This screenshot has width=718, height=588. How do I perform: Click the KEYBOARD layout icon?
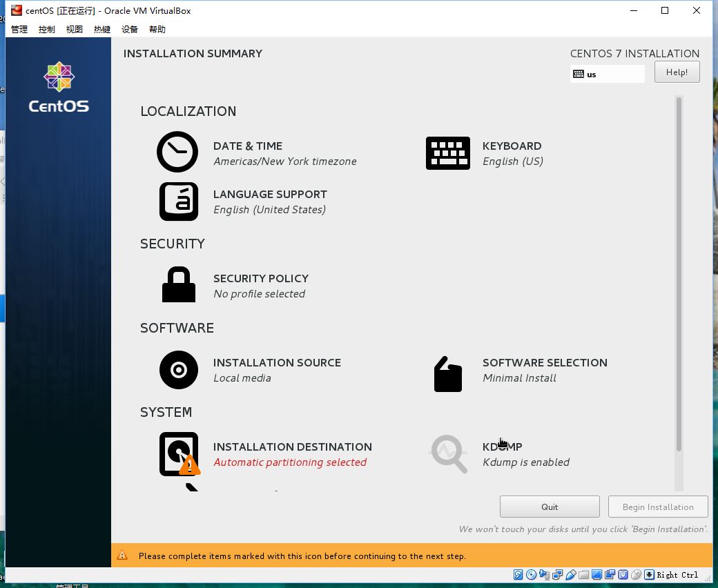pos(448,152)
